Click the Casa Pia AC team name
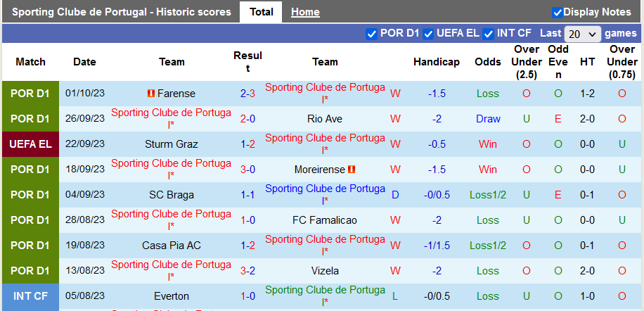 (172, 246)
